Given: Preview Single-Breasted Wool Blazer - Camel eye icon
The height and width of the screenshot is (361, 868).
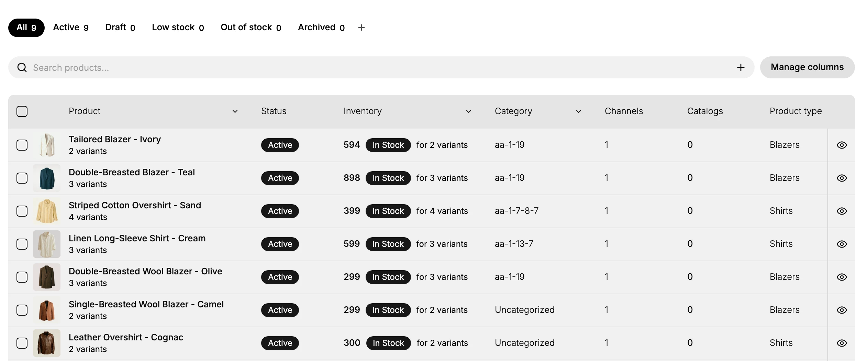Looking at the screenshot, I should coord(842,310).
